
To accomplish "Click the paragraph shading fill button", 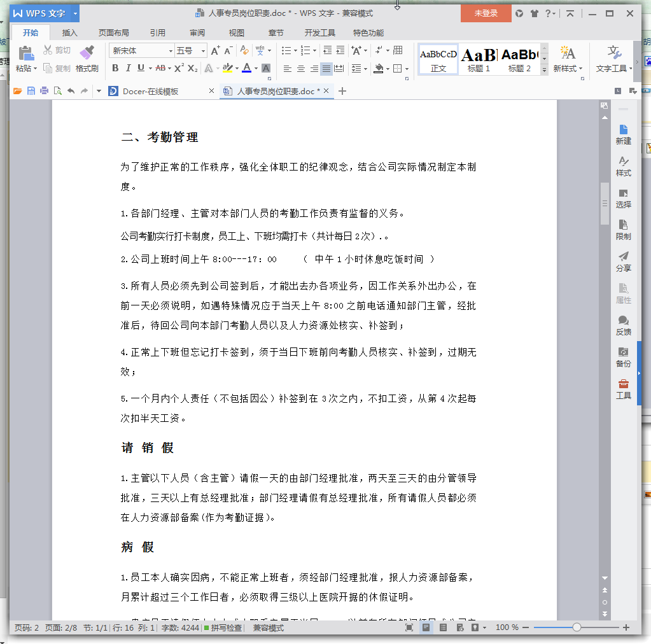I will [378, 69].
